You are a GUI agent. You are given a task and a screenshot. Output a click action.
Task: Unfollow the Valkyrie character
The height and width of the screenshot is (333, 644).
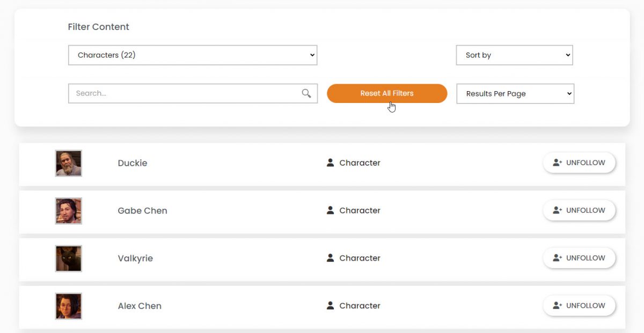pyautogui.click(x=579, y=258)
